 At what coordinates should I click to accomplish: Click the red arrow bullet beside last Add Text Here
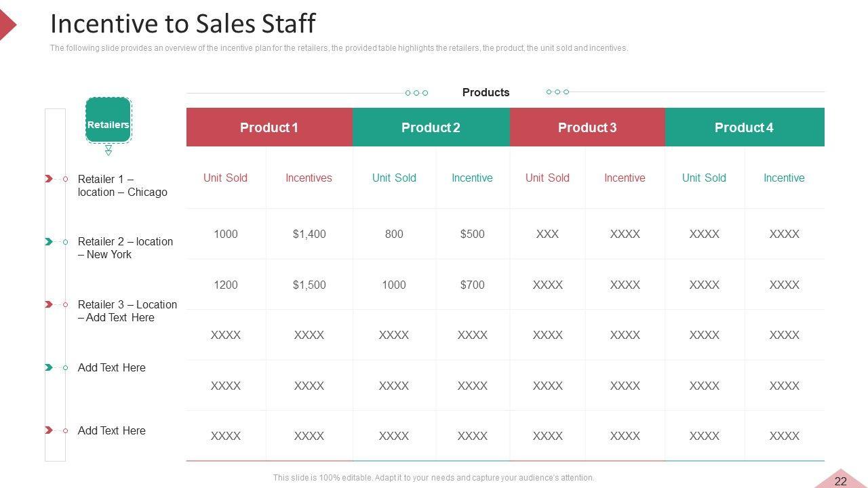pos(49,430)
